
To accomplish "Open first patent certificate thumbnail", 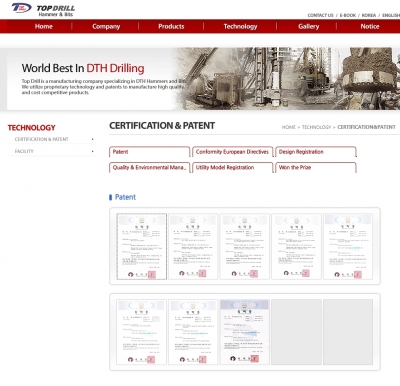I will click(142, 246).
